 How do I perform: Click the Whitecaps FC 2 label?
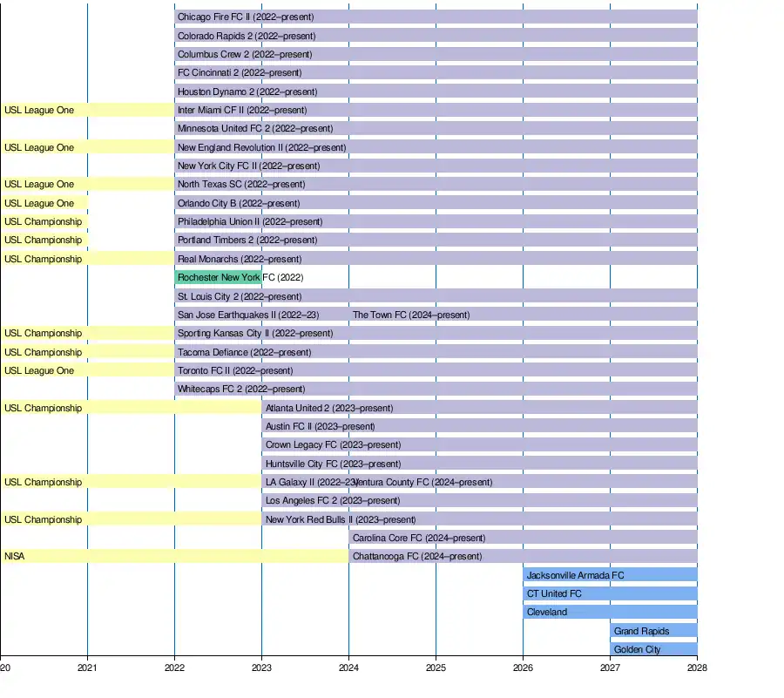(x=241, y=390)
